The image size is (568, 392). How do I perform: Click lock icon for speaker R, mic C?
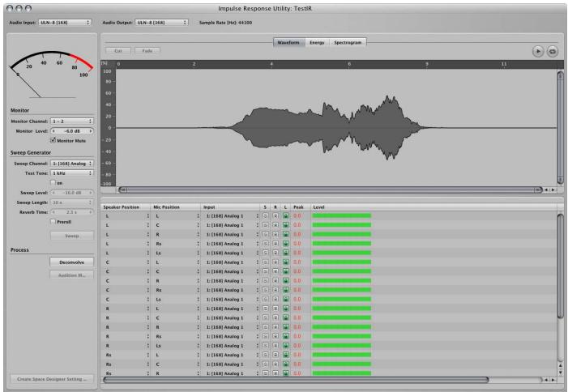285,317
